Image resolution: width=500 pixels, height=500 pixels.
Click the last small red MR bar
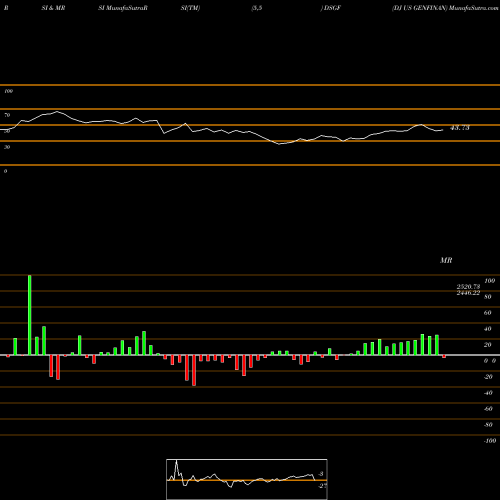click(444, 356)
